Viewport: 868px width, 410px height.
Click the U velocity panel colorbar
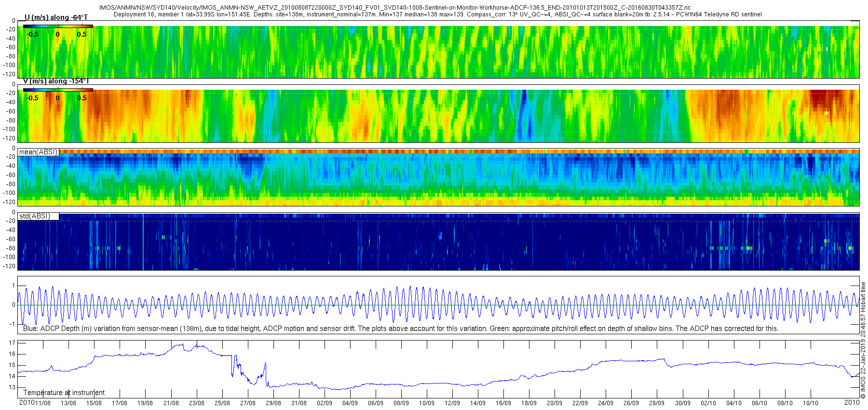[x=58, y=26]
